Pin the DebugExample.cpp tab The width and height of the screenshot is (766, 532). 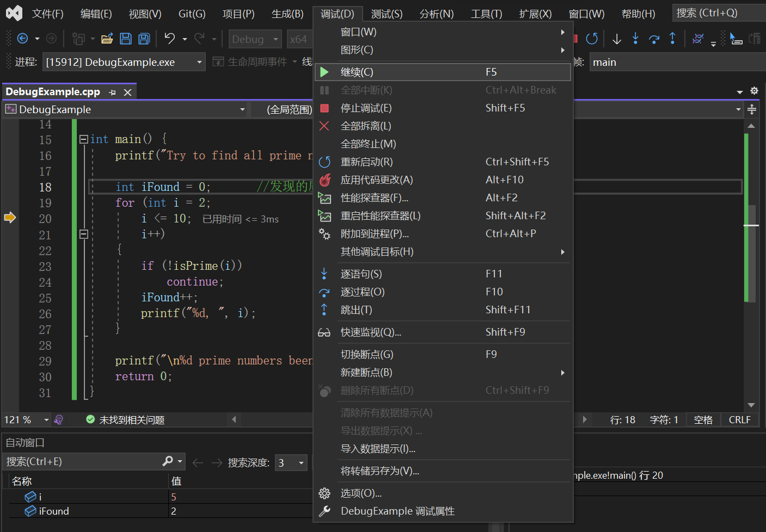point(113,92)
